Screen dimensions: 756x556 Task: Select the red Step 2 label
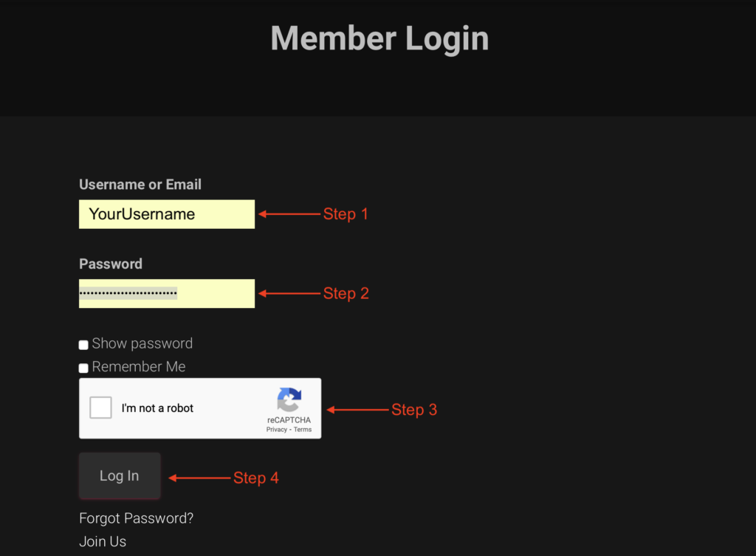[346, 293]
